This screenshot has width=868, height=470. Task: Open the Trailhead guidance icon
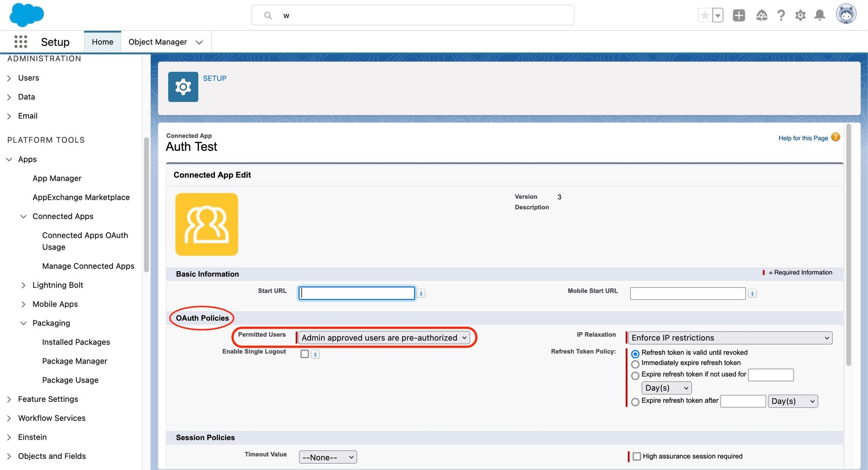click(x=762, y=15)
